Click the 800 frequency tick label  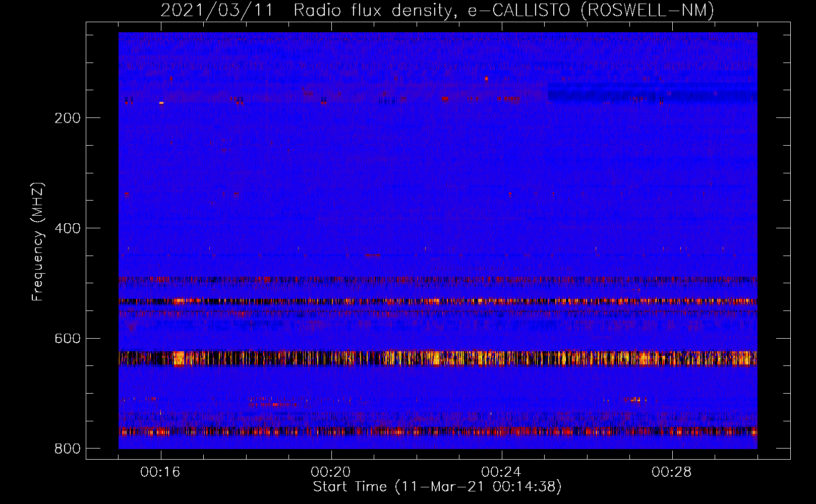click(x=68, y=449)
